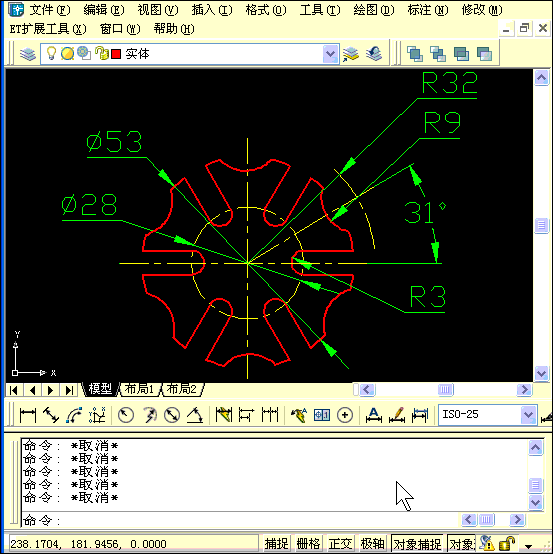Open the status bar tray dropdown arrow
Screen dimensions: 553x554
[x=528, y=546]
